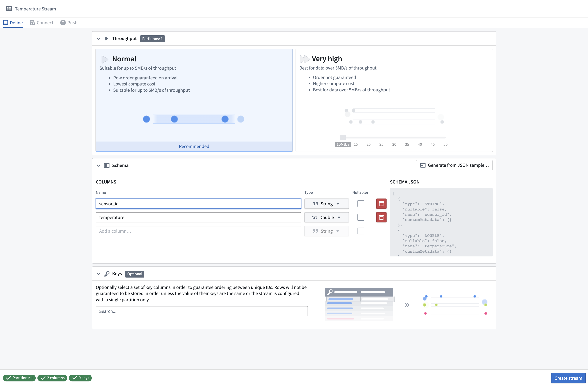588x386 pixels.
Task: Collapse the Throughput section
Action: tap(98, 39)
